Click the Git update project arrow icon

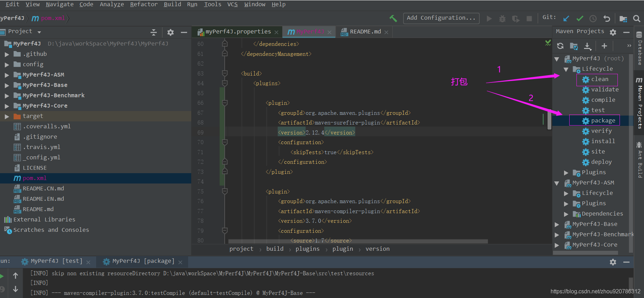click(x=566, y=18)
